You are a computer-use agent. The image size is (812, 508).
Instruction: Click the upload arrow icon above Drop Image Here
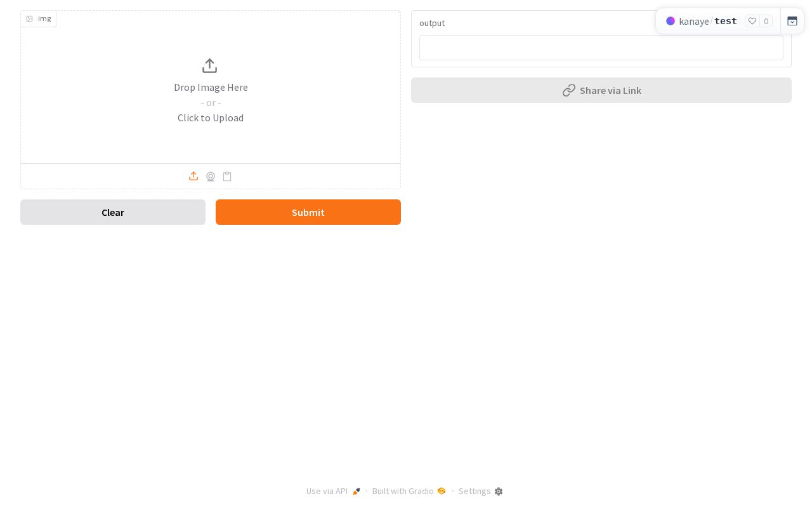coord(210,66)
